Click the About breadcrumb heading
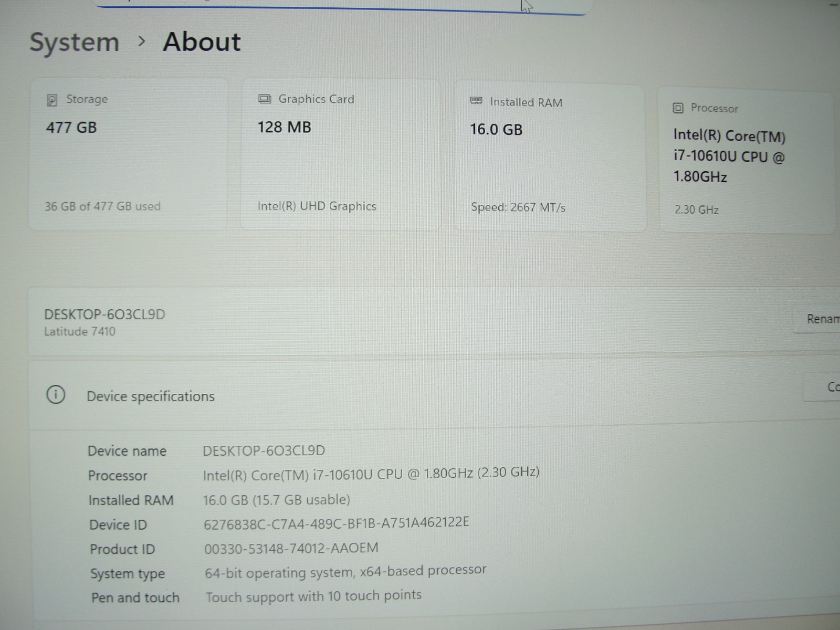This screenshot has height=630, width=840. (x=202, y=42)
